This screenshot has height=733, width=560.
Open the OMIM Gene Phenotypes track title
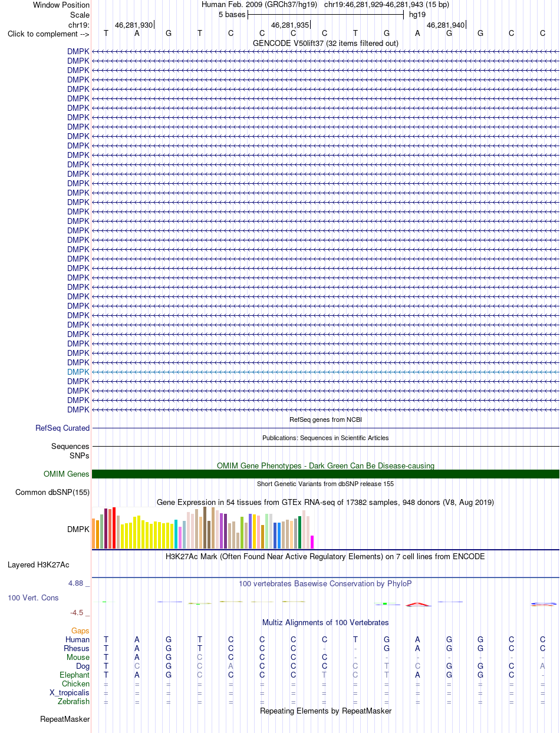[325, 465]
